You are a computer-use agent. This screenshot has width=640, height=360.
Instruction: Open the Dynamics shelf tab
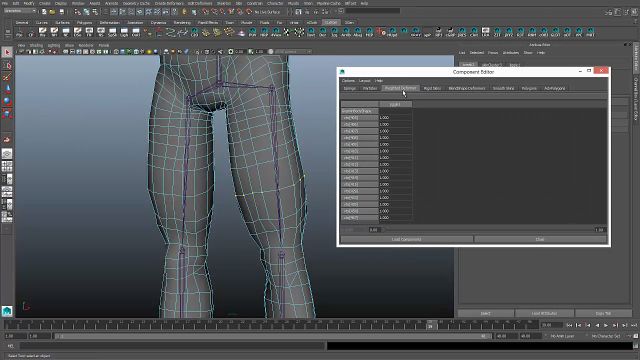[158, 22]
